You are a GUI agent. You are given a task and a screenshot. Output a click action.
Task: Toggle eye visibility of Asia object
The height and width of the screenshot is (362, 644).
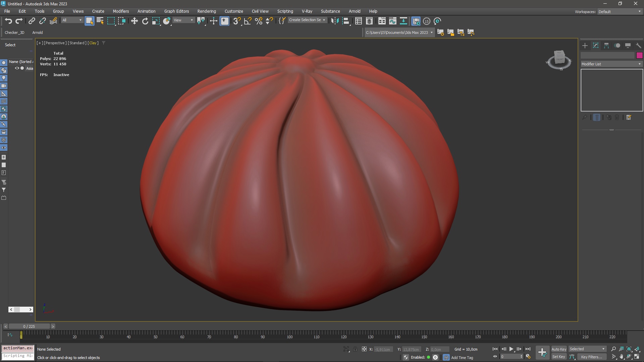point(17,68)
